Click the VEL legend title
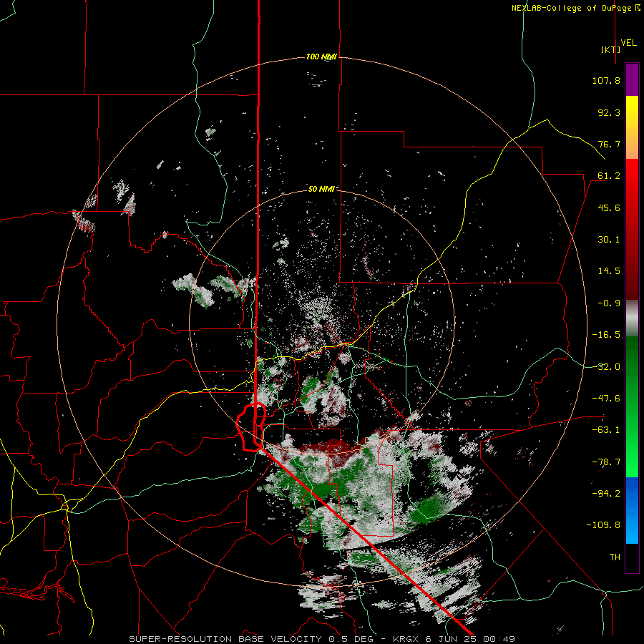Viewport: 644px width, 644px height. pyautogui.click(x=628, y=43)
